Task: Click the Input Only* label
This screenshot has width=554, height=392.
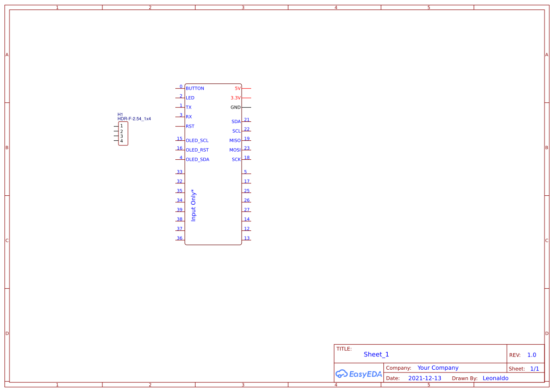Action: click(x=193, y=205)
